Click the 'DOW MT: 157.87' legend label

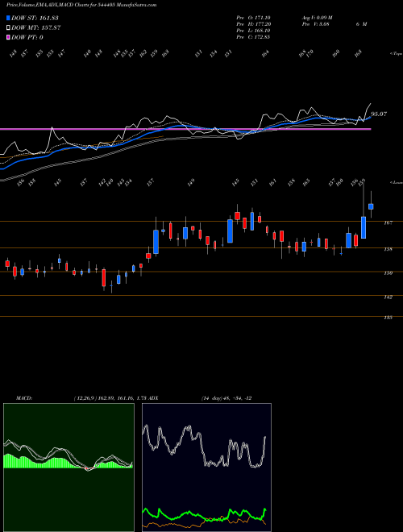(x=36, y=28)
